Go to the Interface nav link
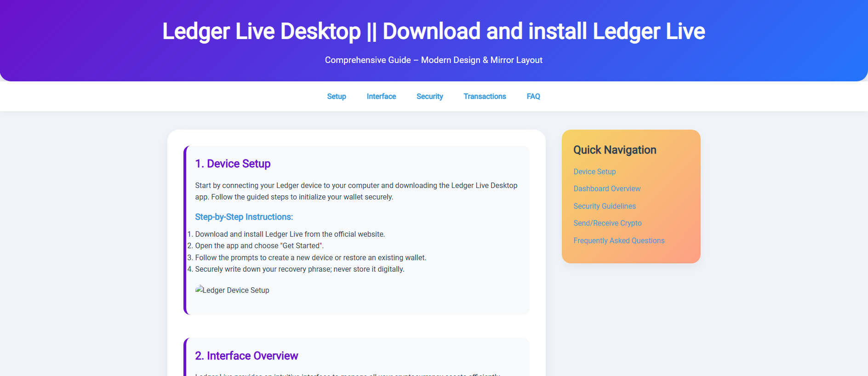 (x=381, y=97)
